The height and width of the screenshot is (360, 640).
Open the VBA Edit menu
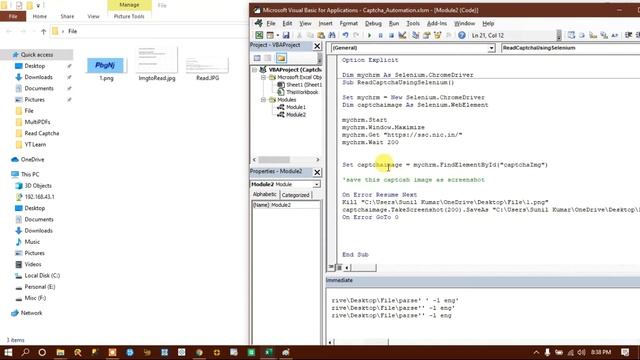[x=287, y=24]
